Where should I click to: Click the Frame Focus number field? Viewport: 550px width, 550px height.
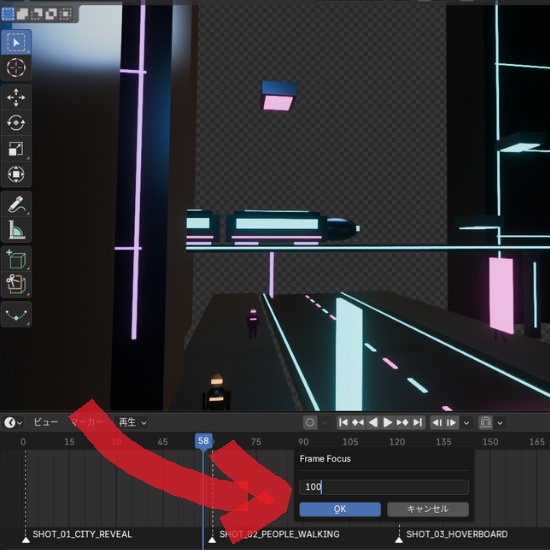coord(384,487)
